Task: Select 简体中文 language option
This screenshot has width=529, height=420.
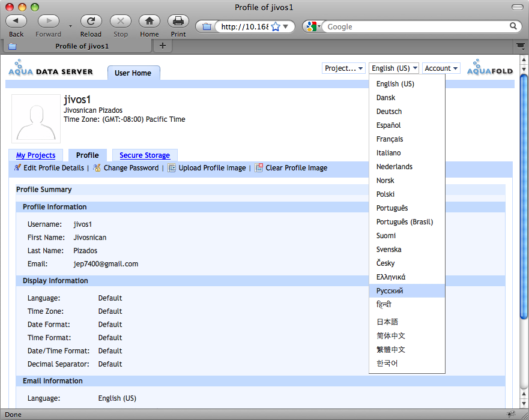Action: coord(407,336)
